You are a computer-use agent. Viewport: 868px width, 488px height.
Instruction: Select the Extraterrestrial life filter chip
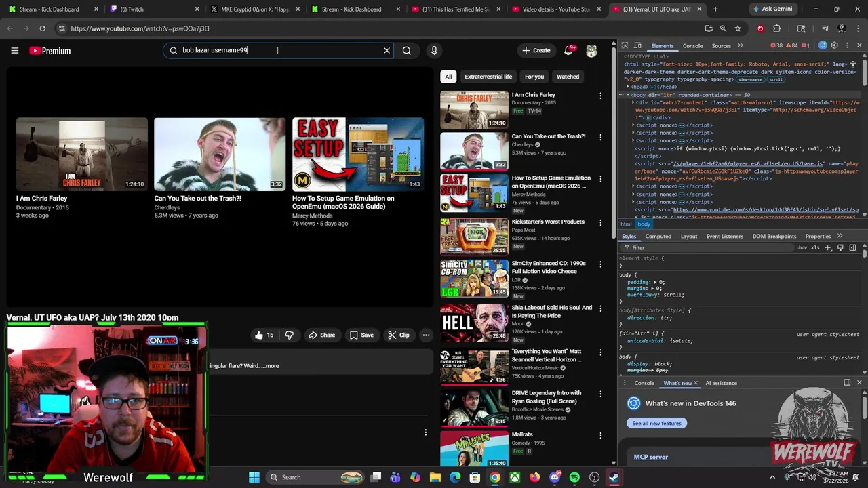click(488, 77)
